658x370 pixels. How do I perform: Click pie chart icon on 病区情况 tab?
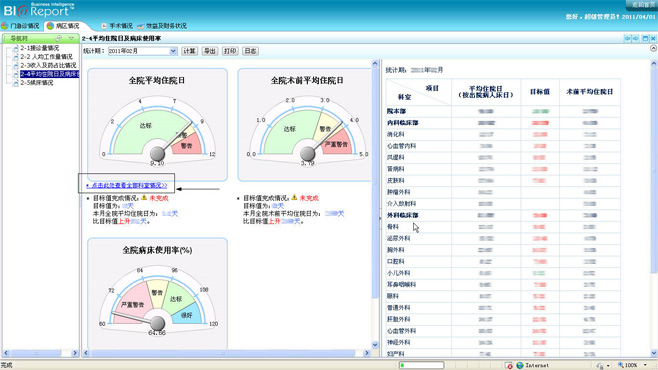[50, 26]
